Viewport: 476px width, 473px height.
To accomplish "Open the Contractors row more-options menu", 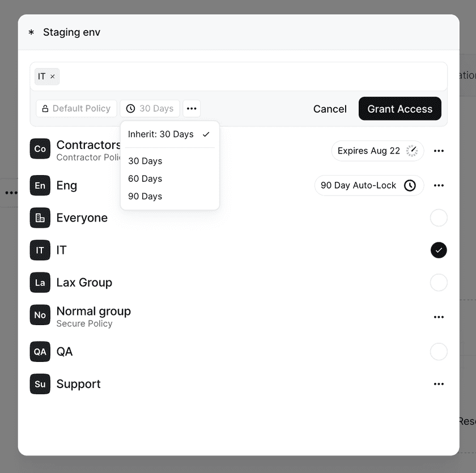I will tap(439, 151).
